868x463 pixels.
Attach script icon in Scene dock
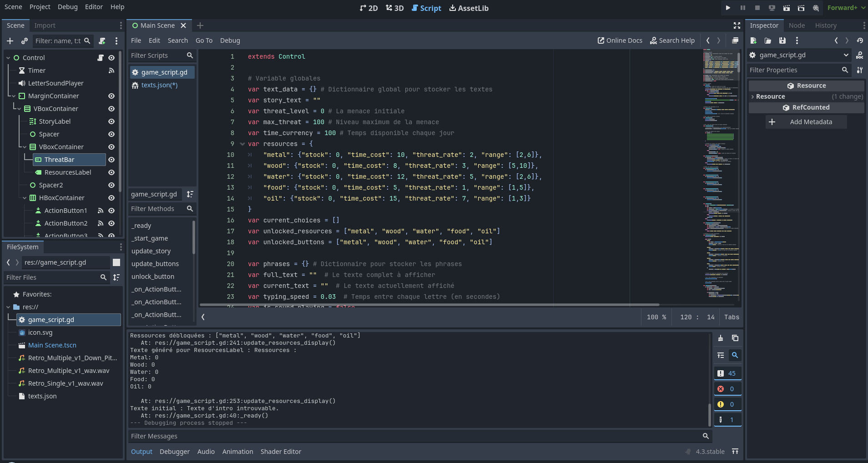[x=102, y=41]
